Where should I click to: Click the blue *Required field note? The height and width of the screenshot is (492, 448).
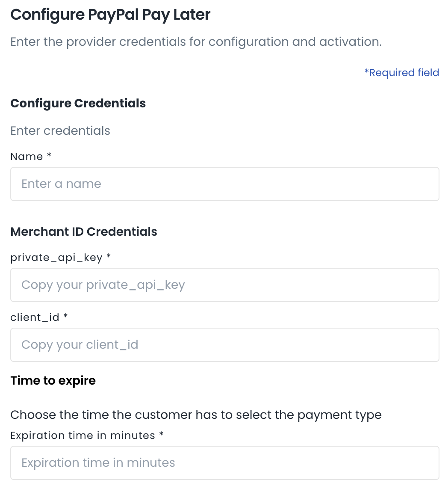coord(401,73)
